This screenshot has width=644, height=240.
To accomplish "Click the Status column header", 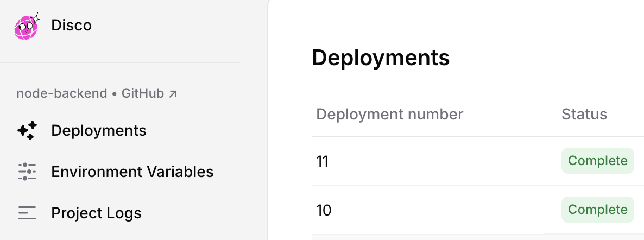I will [584, 114].
